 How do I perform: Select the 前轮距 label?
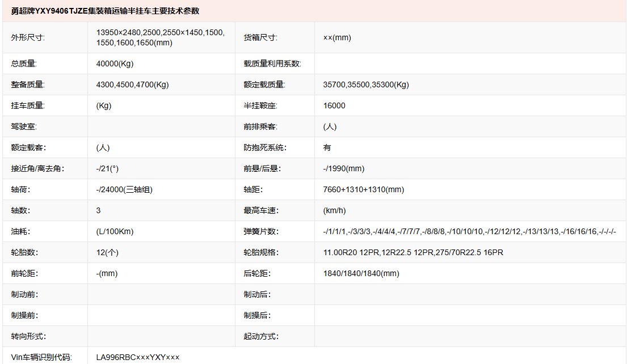(24, 273)
